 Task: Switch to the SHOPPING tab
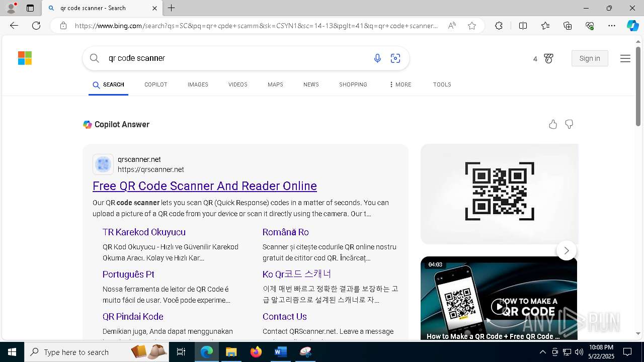point(353,84)
